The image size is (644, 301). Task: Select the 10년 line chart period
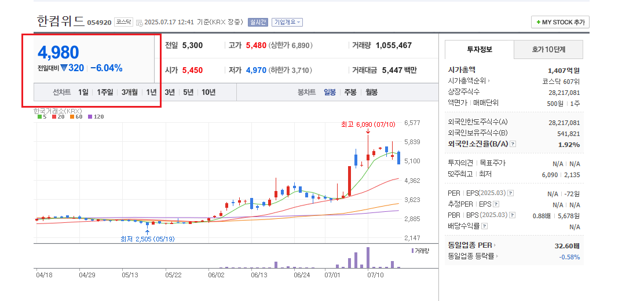[208, 93]
